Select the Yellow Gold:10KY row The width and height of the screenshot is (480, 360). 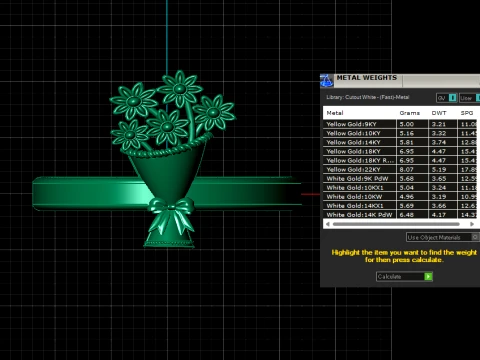pos(400,133)
